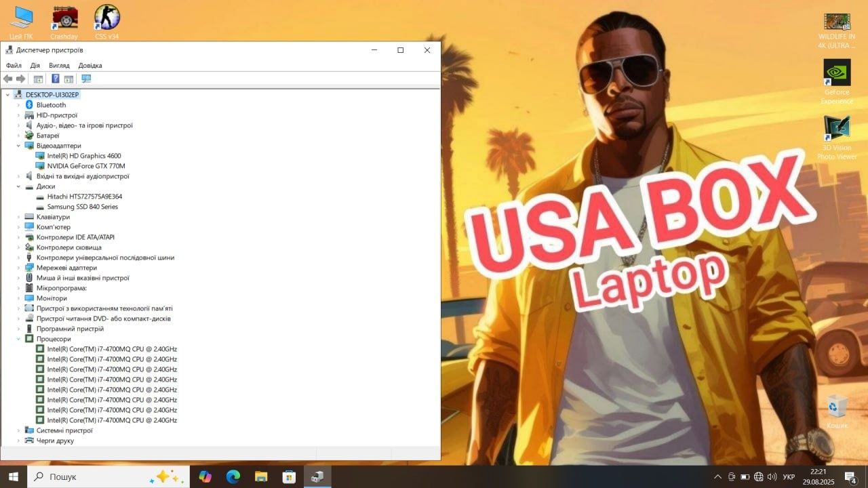Open the battery status tray icon
The width and height of the screenshot is (868, 488).
745,476
